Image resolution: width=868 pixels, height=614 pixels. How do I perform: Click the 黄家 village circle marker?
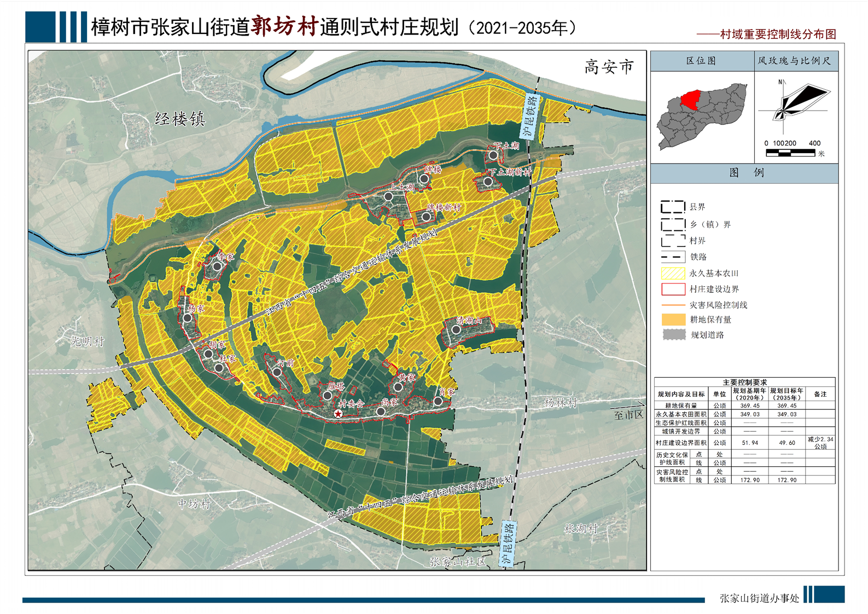(x=398, y=387)
